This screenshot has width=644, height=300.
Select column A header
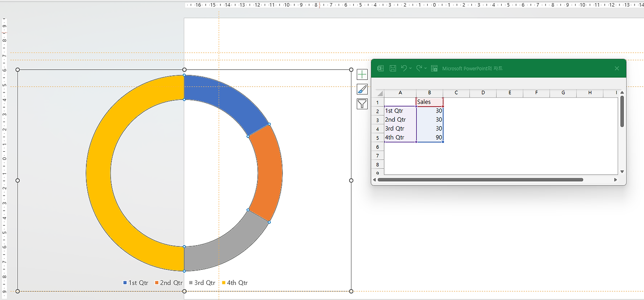[400, 92]
